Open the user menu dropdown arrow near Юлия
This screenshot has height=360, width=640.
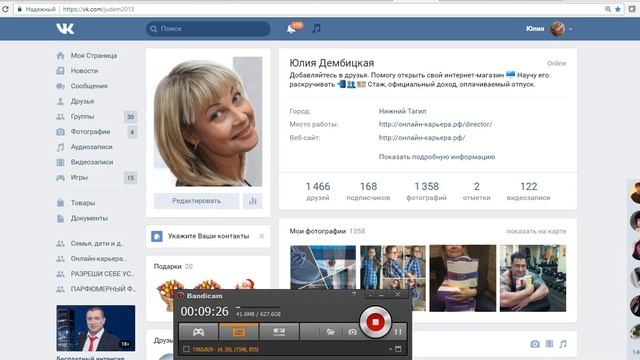570,29
